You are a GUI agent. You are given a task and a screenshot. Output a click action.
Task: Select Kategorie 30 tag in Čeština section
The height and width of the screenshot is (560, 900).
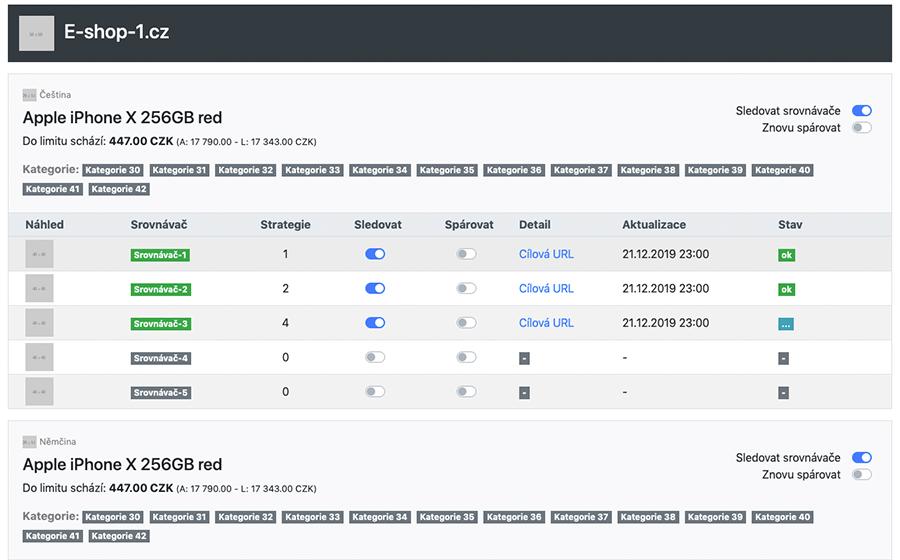point(112,170)
